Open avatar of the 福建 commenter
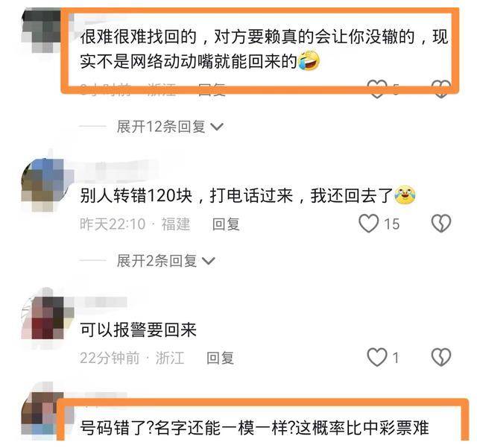477x448 pixels. pos(46,184)
